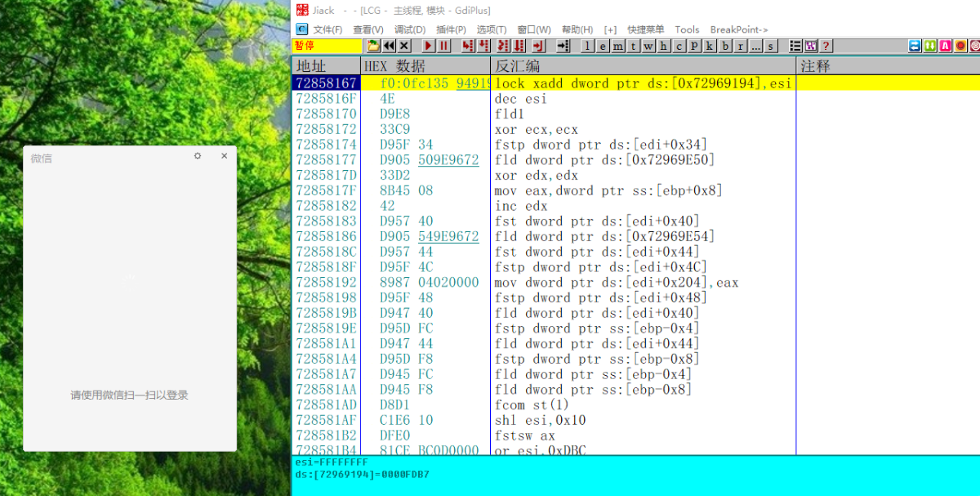Show Threads with the t button
This screenshot has width=980, height=496.
633,46
